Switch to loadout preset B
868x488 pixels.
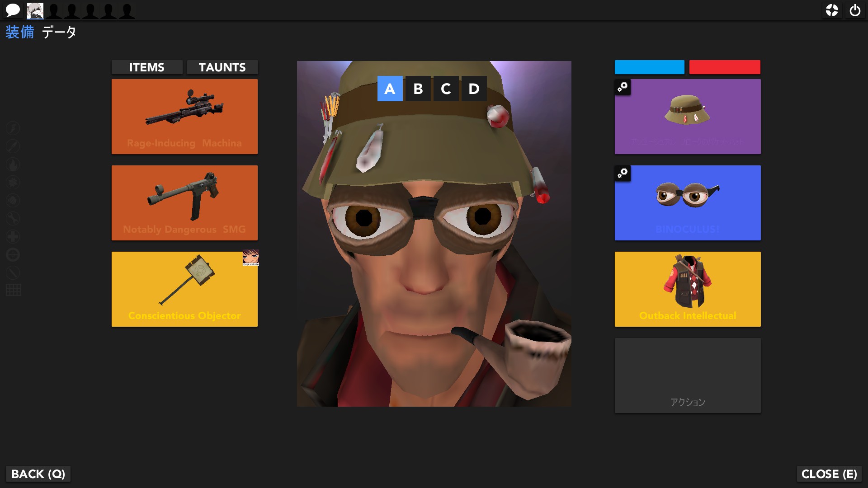pos(418,89)
